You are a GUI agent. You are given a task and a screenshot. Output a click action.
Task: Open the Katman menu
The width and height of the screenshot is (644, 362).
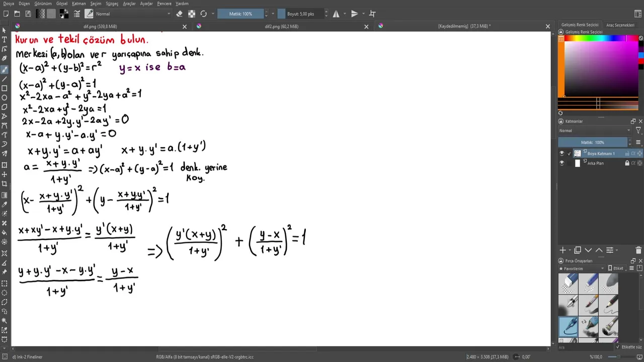tap(79, 4)
